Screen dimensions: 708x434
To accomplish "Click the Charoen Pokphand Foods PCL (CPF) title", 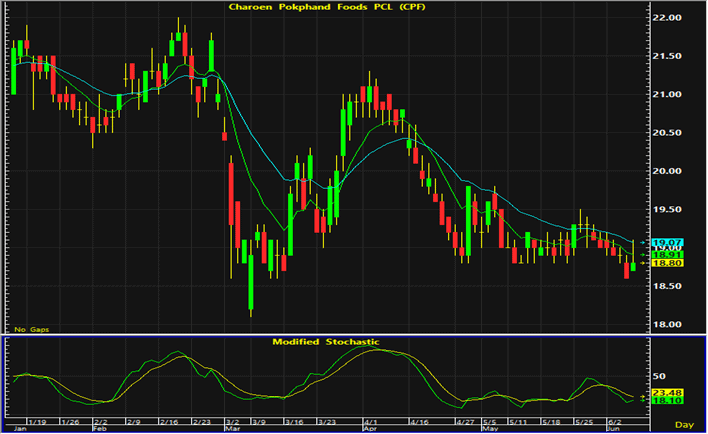I will [327, 7].
